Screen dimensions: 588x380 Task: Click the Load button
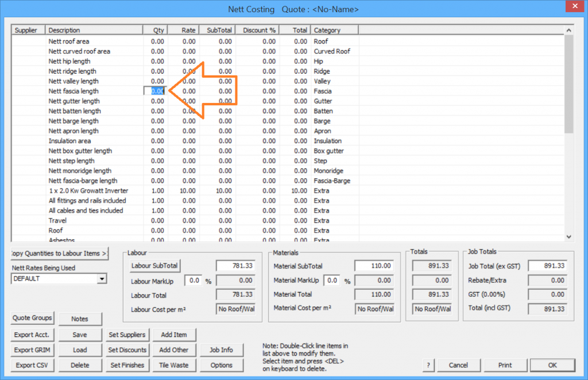[80, 350]
